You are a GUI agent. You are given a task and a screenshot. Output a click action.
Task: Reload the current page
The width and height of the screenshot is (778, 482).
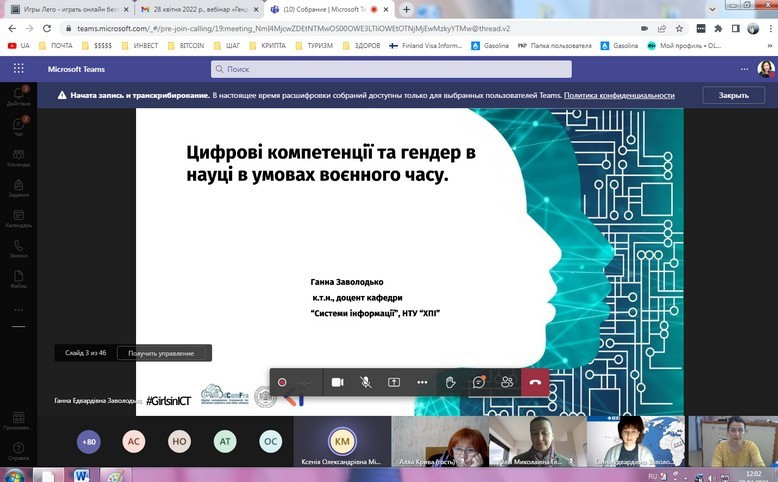tap(47, 29)
